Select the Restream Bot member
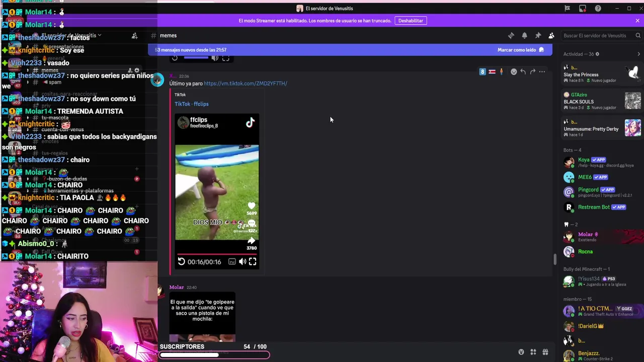 point(602,207)
